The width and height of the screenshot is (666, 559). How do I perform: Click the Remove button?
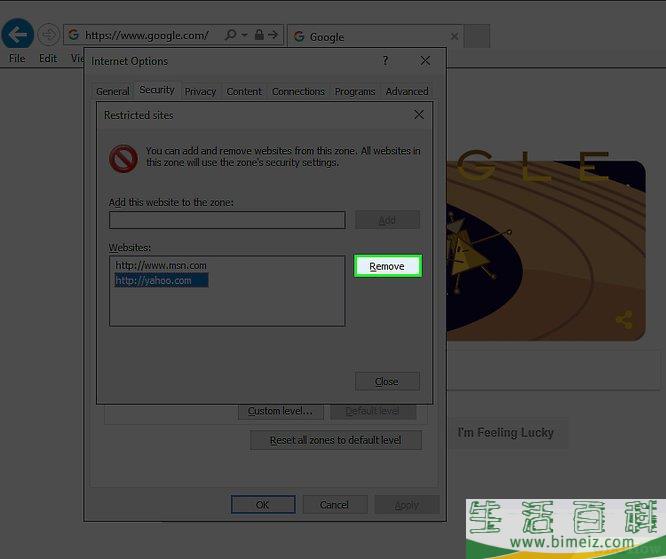pos(387,266)
